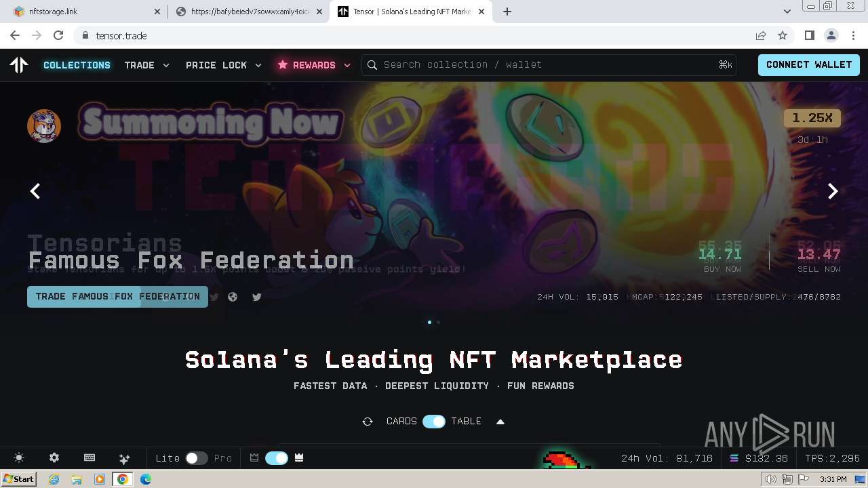Open the Chrome three-dot menu
Viewport: 868px width, 488px height.
click(852, 35)
